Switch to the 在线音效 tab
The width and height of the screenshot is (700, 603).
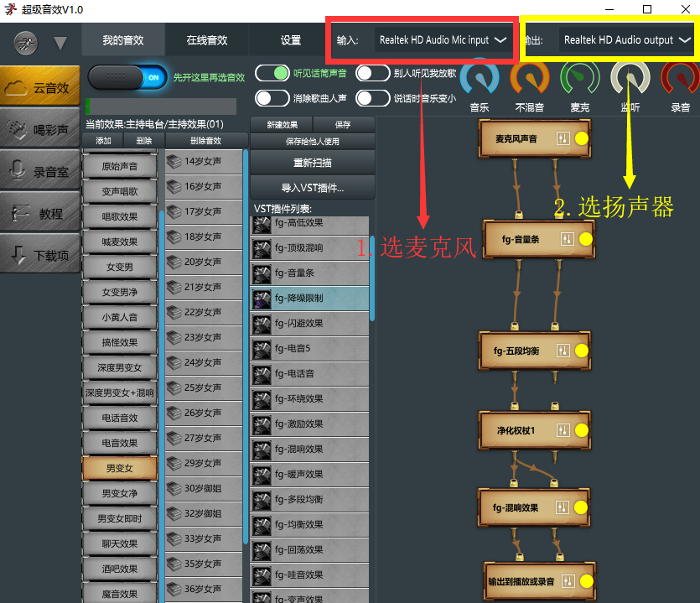[207, 40]
